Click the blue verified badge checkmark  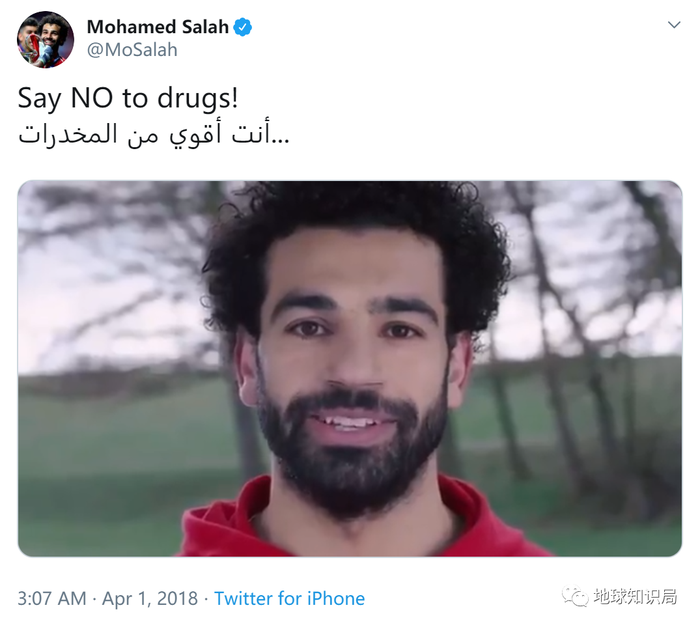[243, 27]
